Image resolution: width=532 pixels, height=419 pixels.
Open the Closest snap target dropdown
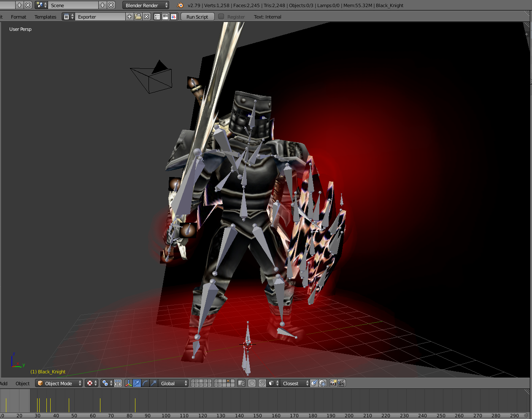(295, 383)
